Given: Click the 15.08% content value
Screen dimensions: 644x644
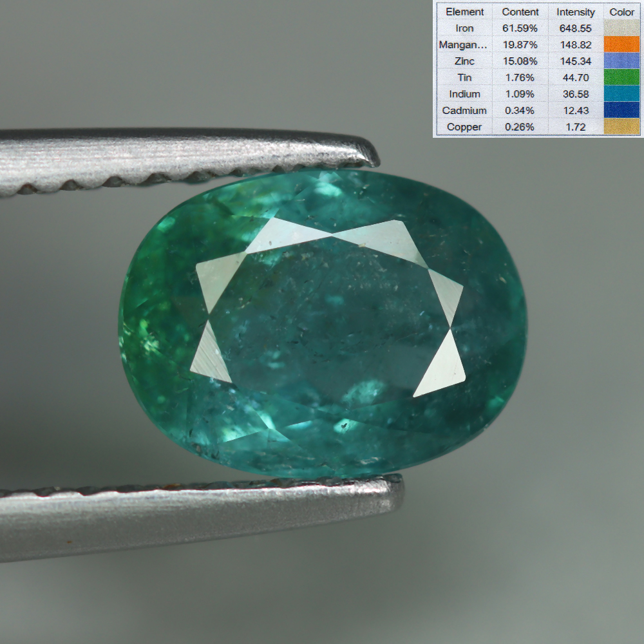Looking at the screenshot, I should click(x=520, y=61).
